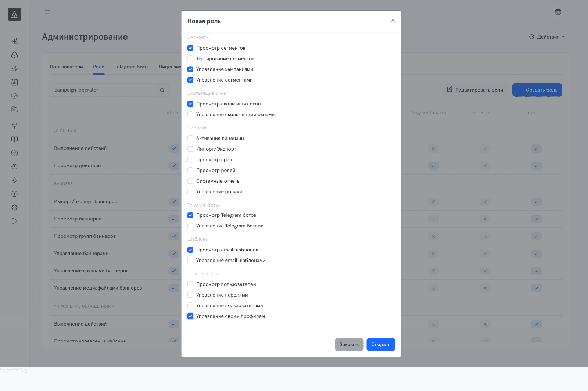Open the settings gear in sidebar
Screen dimensions: 588x391
[x=14, y=208]
